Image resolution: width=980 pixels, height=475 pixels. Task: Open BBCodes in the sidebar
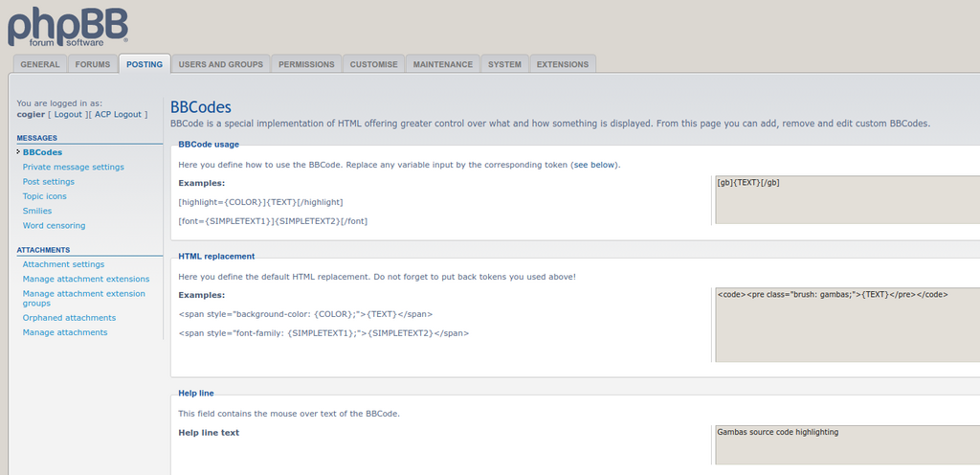coord(42,152)
